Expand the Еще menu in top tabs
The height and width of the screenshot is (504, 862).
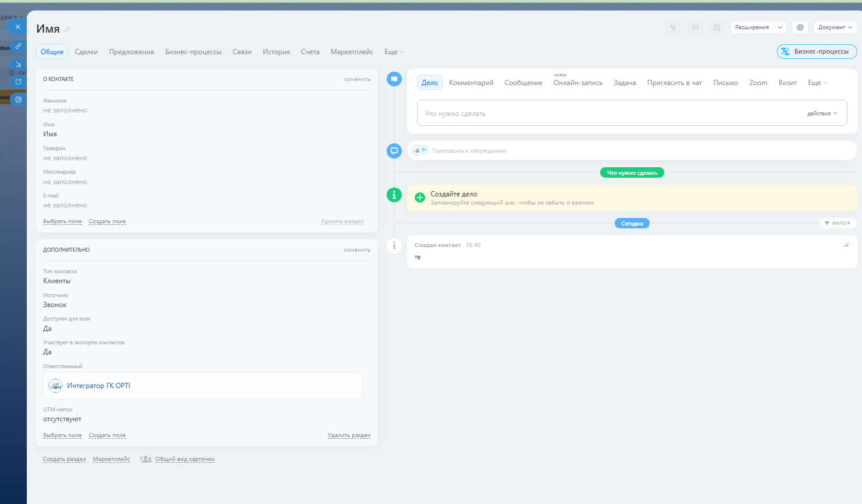point(394,52)
